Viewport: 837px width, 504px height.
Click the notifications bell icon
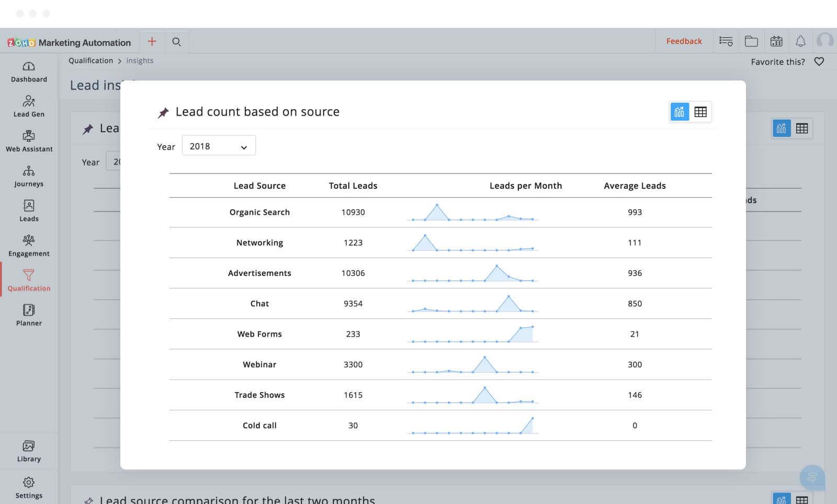(x=800, y=41)
